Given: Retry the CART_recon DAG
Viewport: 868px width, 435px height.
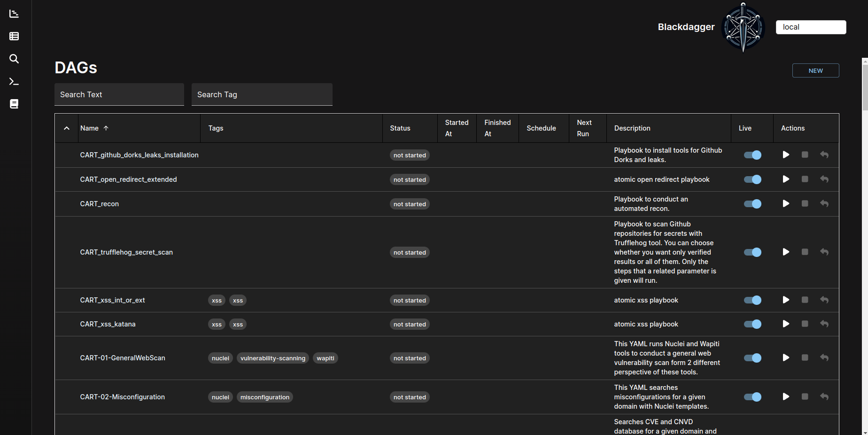Looking at the screenshot, I should click(x=824, y=203).
